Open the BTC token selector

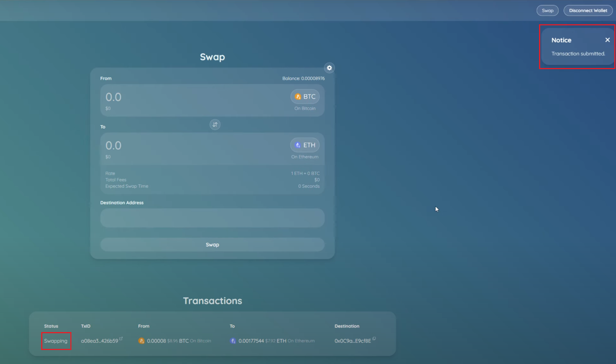click(x=305, y=97)
